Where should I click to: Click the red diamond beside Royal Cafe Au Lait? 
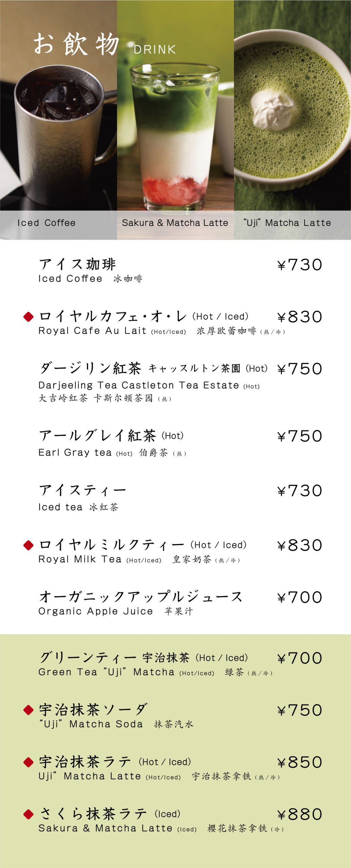28,317
